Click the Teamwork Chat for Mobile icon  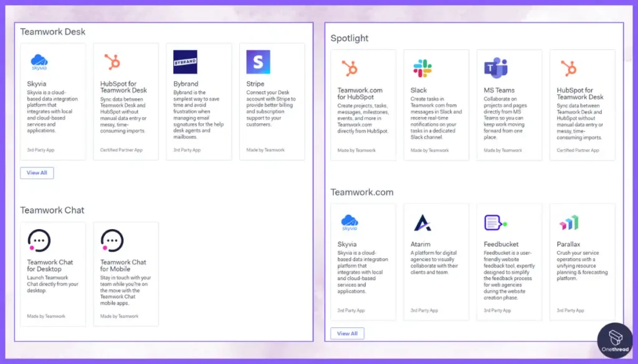112,240
